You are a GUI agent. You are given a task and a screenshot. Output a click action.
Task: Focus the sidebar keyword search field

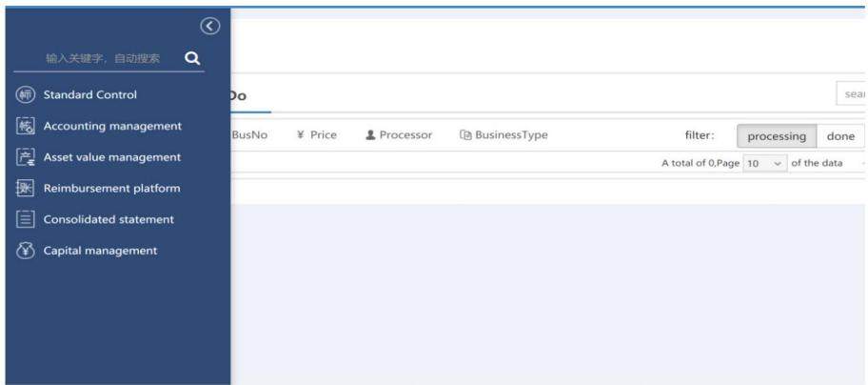pos(103,58)
